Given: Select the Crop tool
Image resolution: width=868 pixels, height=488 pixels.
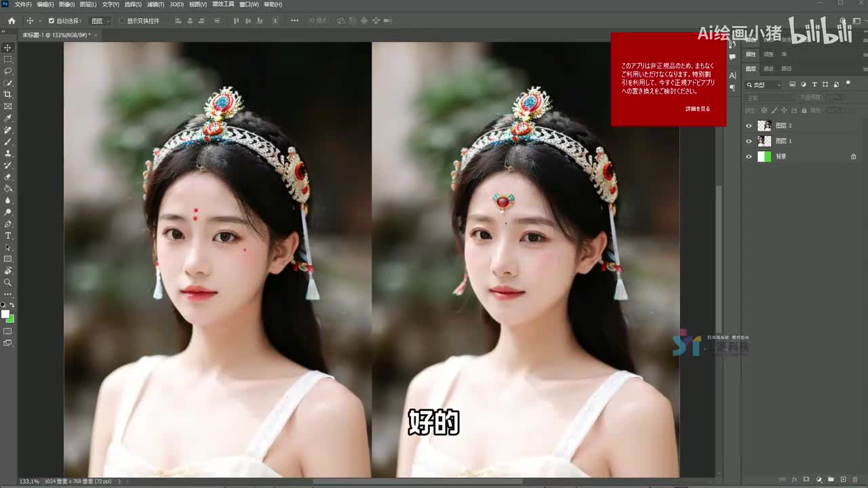Looking at the screenshot, I should pyautogui.click(x=8, y=94).
